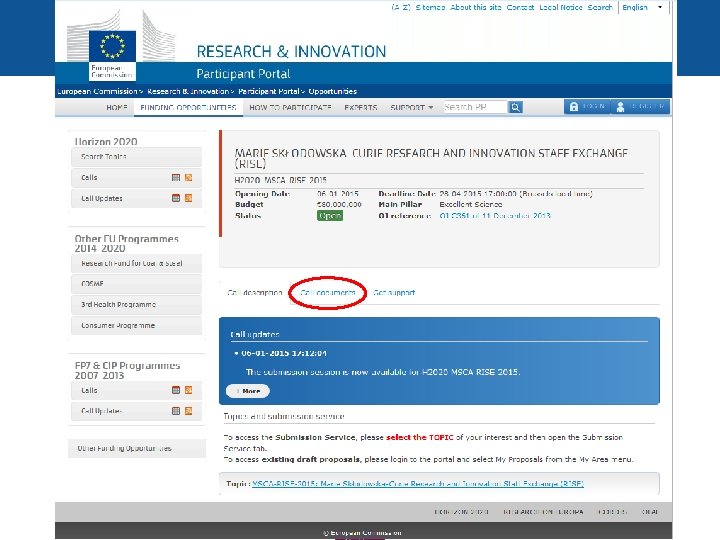Click Excellent Science main pillar text
Image resolution: width=720 pixels, height=540 pixels.
[x=471, y=204]
